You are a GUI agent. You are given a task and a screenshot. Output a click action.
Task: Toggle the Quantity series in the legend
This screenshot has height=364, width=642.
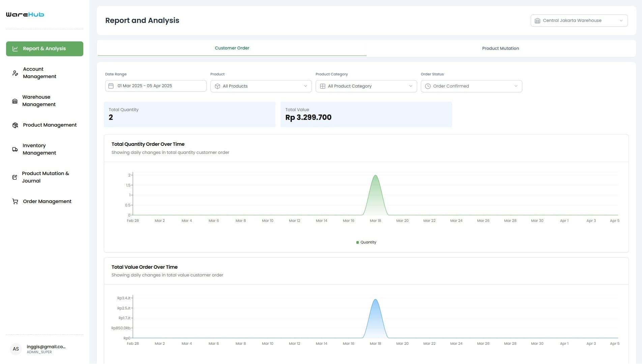(366, 242)
